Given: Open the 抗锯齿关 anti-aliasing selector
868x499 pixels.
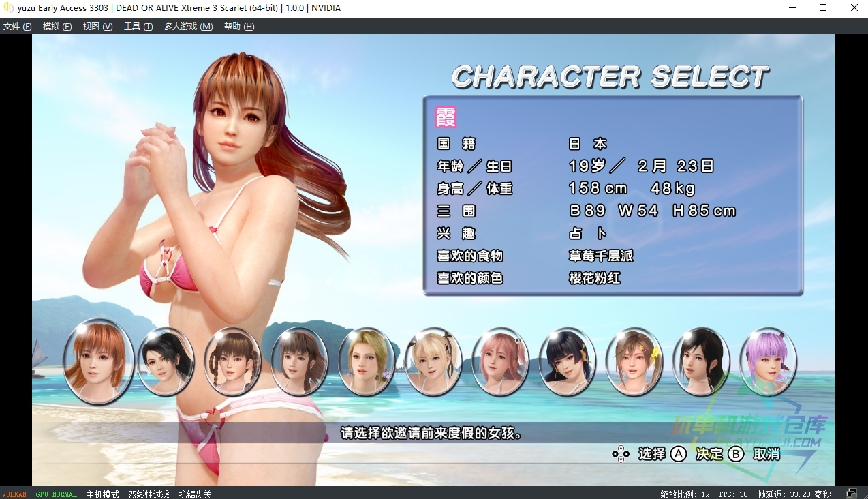Looking at the screenshot, I should pyautogui.click(x=195, y=494).
